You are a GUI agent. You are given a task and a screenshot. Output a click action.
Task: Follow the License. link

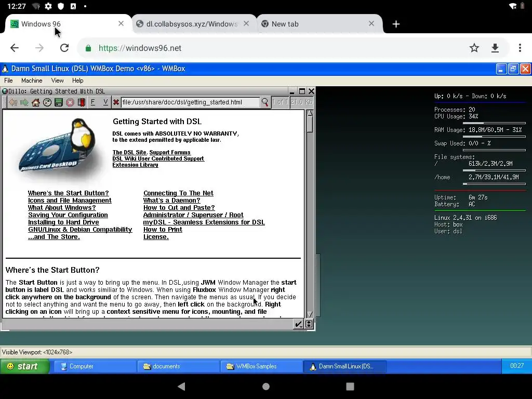click(156, 237)
